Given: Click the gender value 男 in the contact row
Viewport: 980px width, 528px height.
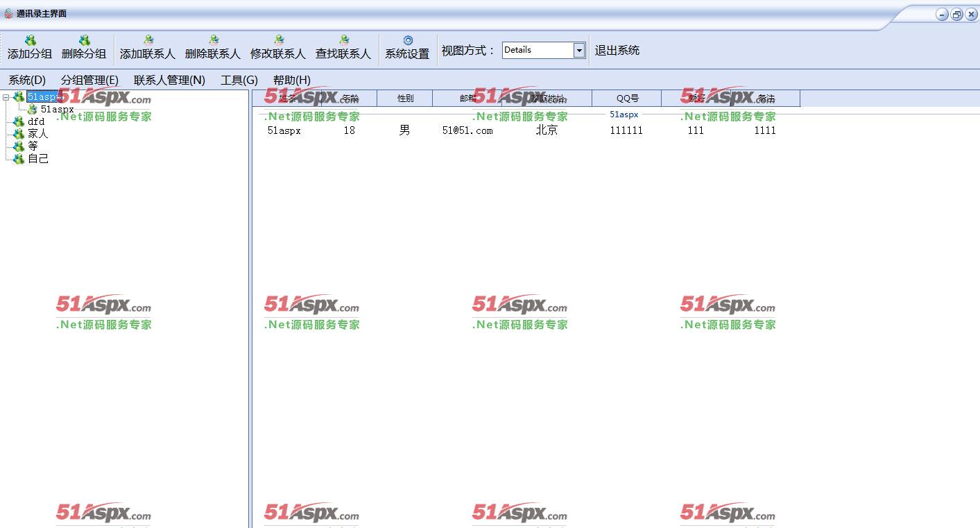Looking at the screenshot, I should (x=405, y=130).
